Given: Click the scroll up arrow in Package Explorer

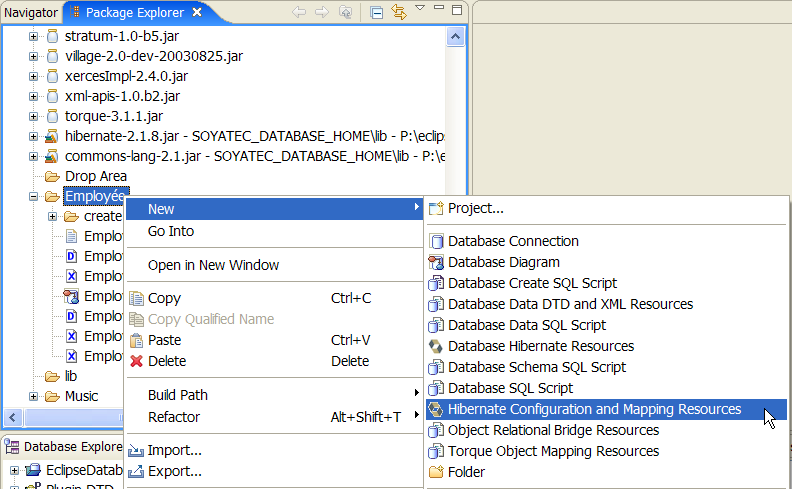Looking at the screenshot, I should point(455,37).
